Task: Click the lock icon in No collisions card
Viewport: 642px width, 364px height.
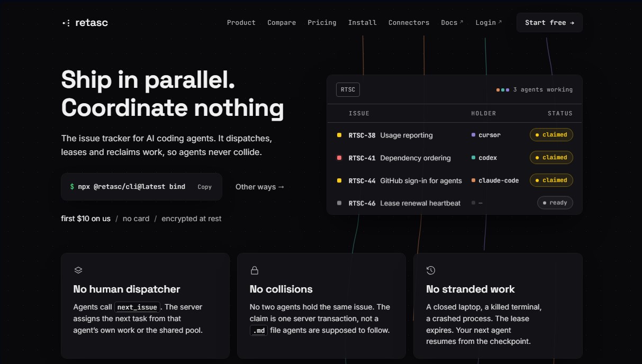Action: click(x=255, y=270)
